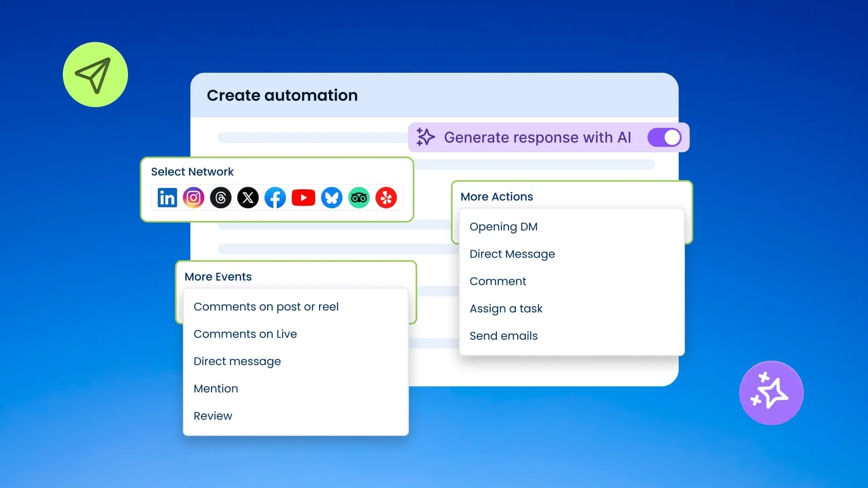Pick the Yelp network icon

(x=386, y=197)
